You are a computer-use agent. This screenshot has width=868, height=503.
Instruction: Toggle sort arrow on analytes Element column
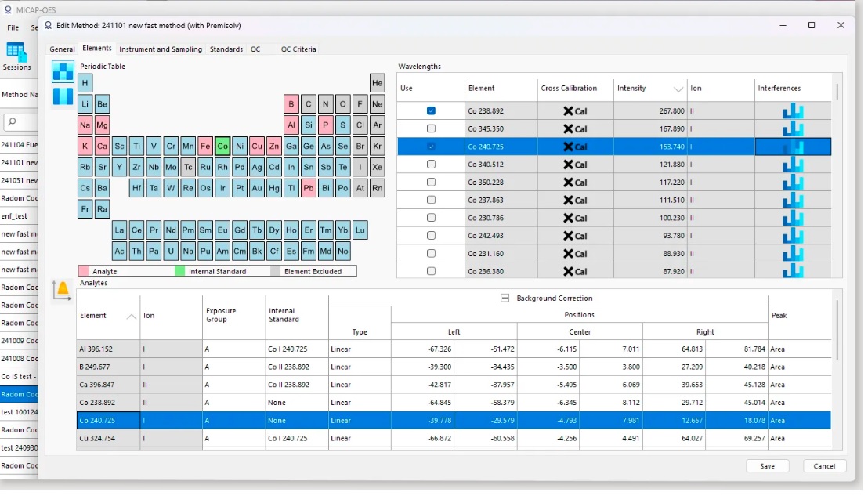131,317
